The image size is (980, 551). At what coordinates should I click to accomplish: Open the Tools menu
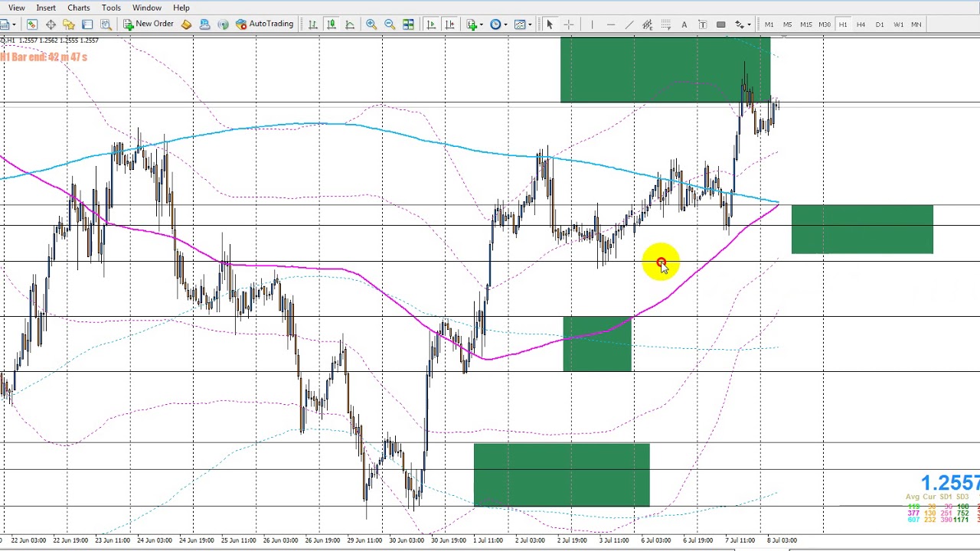pos(111,8)
